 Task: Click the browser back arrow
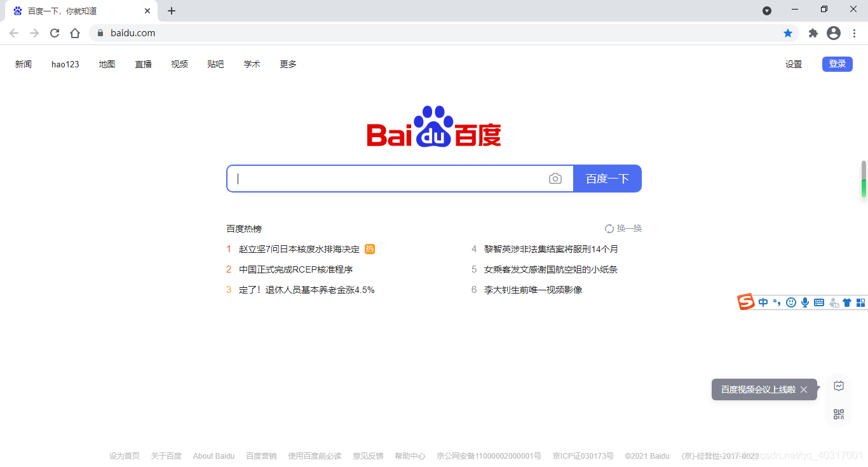coord(14,33)
